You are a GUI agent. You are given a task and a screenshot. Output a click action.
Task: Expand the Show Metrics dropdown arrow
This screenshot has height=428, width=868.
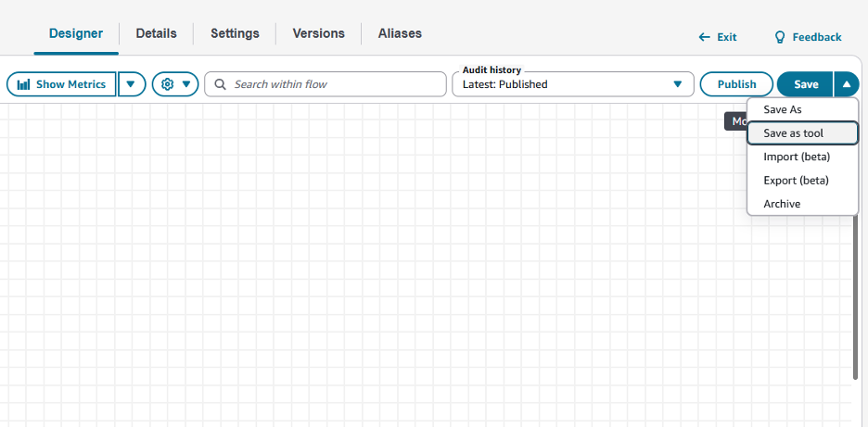[131, 84]
